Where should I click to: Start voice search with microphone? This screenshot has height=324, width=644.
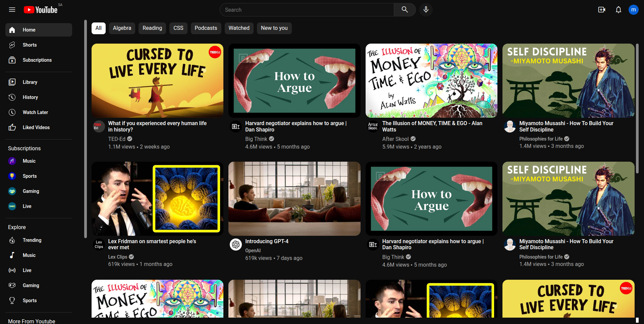(426, 10)
